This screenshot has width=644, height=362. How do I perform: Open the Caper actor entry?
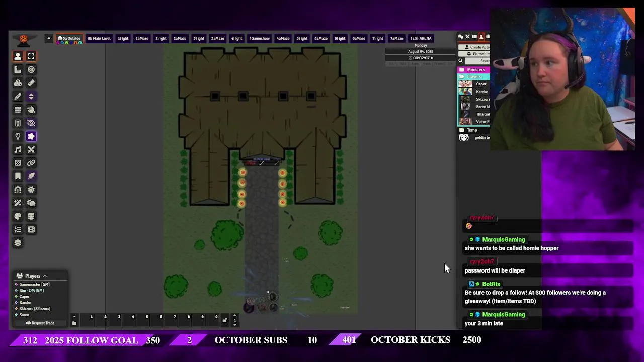473,84
